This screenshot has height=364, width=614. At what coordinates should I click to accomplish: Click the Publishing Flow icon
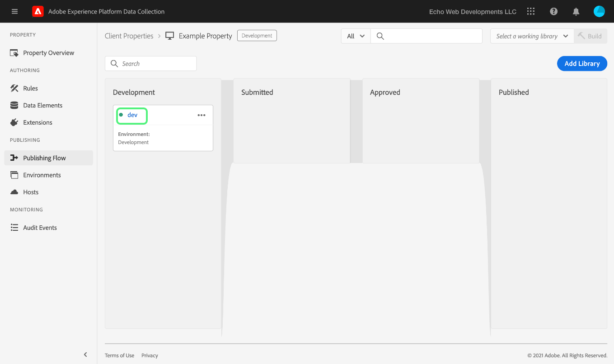(x=14, y=158)
